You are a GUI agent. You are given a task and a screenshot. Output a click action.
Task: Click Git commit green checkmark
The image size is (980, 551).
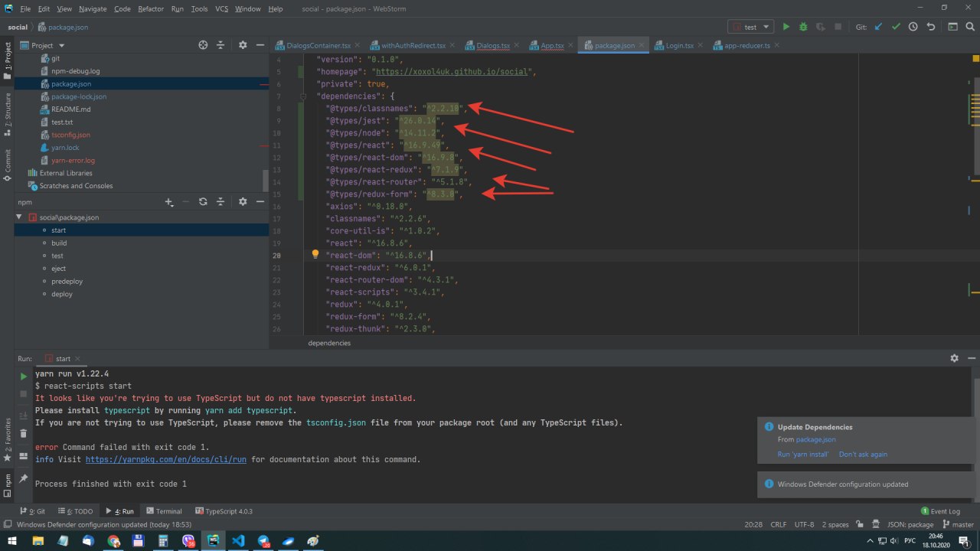(x=896, y=27)
